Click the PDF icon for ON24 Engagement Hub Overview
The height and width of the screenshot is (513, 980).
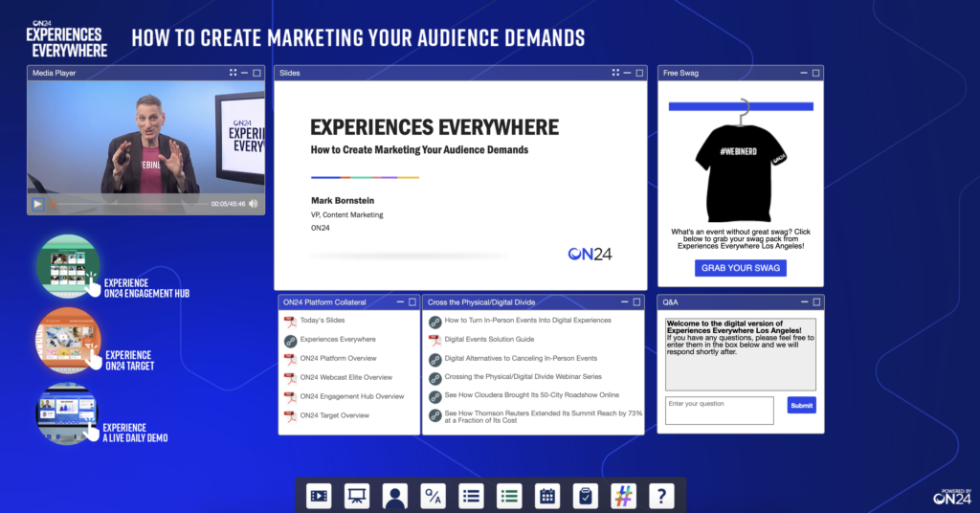point(290,397)
